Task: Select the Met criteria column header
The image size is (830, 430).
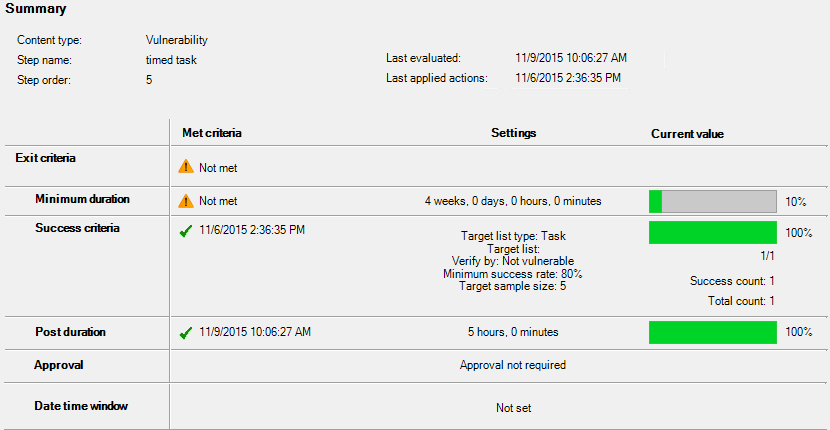Action: pos(212,133)
